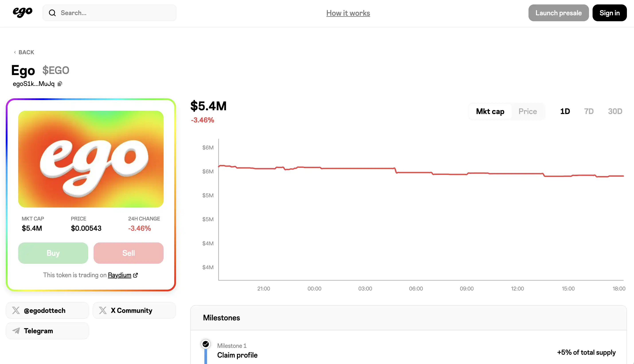Copy the token address via the copy icon
The height and width of the screenshot is (364, 634).
click(x=60, y=84)
